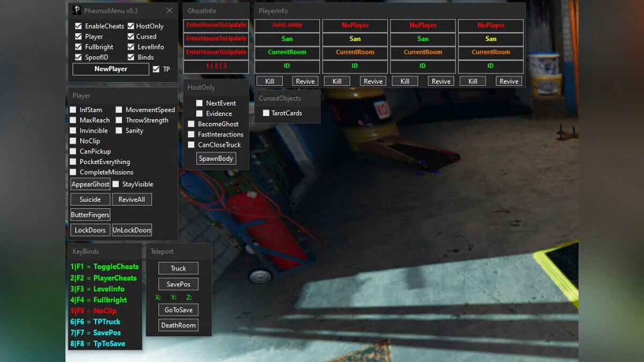Enable Evidence under HostOnly
Screen dimensions: 644x362
click(200, 114)
